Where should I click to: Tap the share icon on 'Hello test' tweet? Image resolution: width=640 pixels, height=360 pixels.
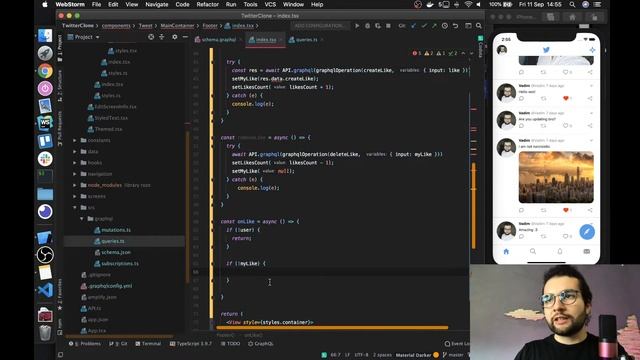[590, 98]
